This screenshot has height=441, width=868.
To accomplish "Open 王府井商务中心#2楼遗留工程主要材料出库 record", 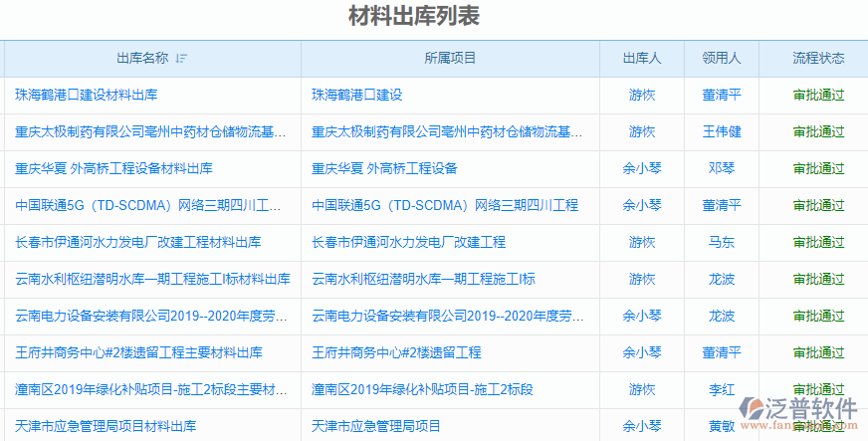I will click(x=138, y=352).
